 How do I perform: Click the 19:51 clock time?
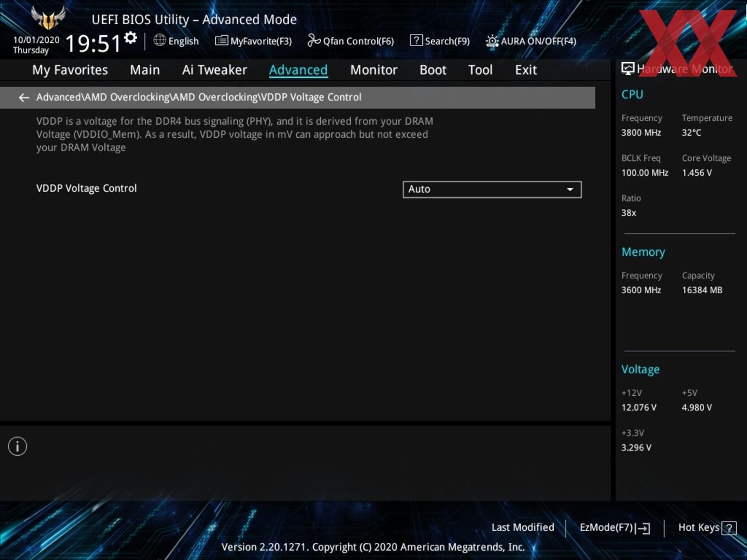tap(93, 43)
